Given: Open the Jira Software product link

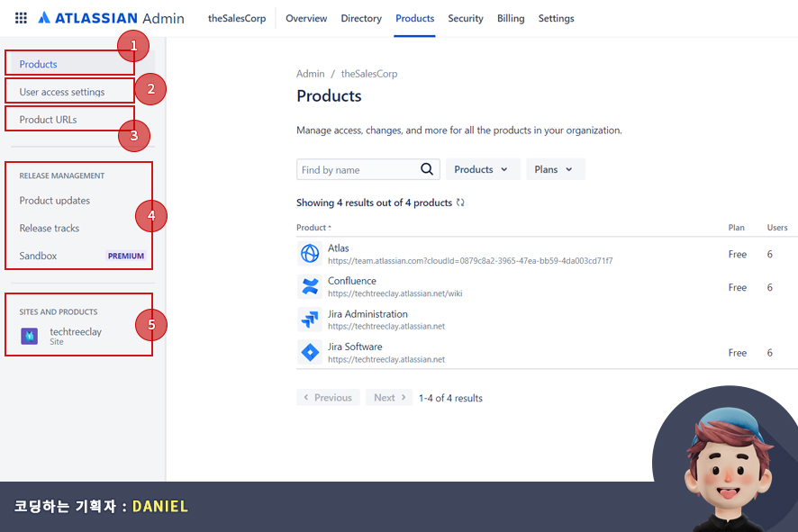Looking at the screenshot, I should [x=355, y=347].
